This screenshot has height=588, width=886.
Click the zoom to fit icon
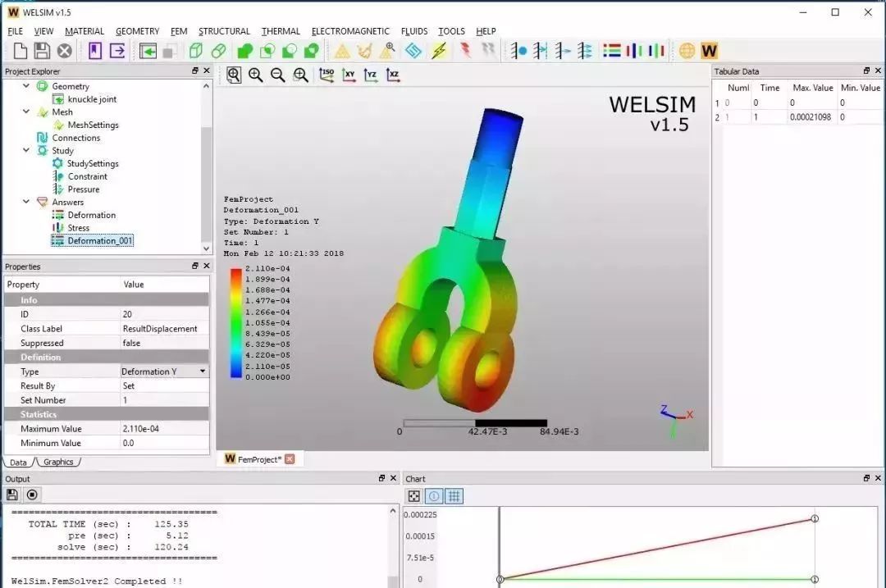(233, 75)
